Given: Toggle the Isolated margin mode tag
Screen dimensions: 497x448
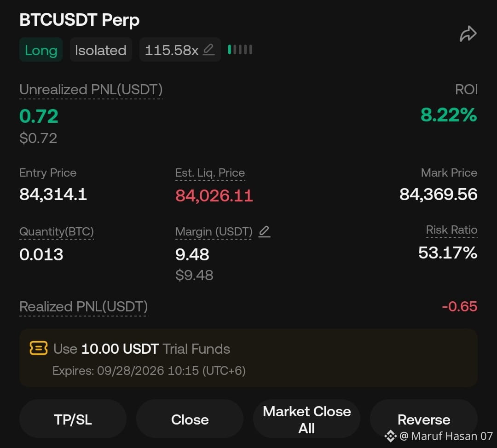Looking at the screenshot, I should 101,50.
